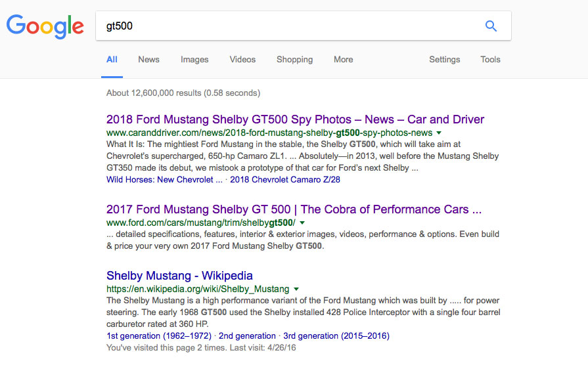Switch to the Images tab
The width and height of the screenshot is (588, 365).
coord(194,60)
